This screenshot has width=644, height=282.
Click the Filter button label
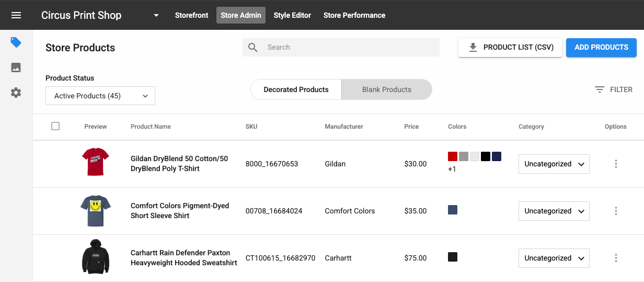click(621, 89)
